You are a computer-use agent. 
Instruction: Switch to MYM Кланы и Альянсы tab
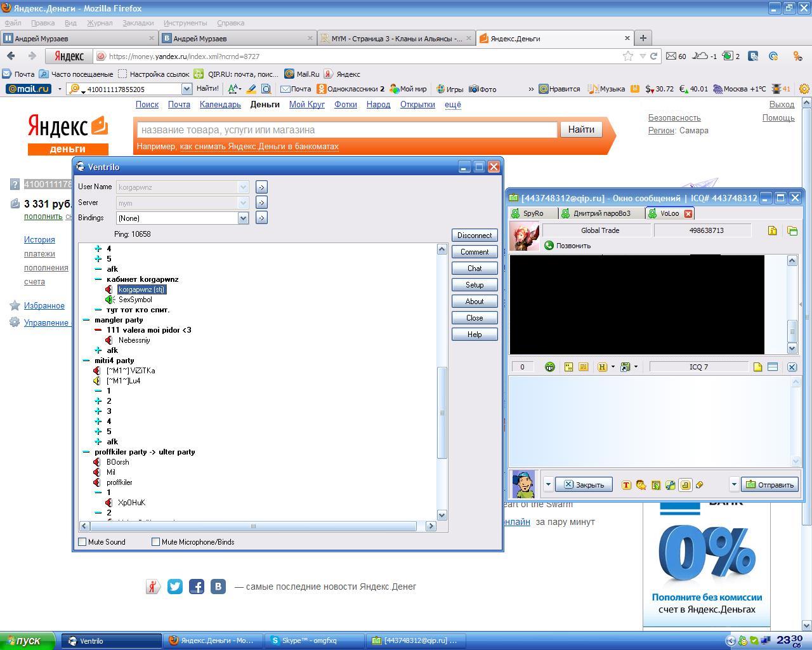pos(396,38)
